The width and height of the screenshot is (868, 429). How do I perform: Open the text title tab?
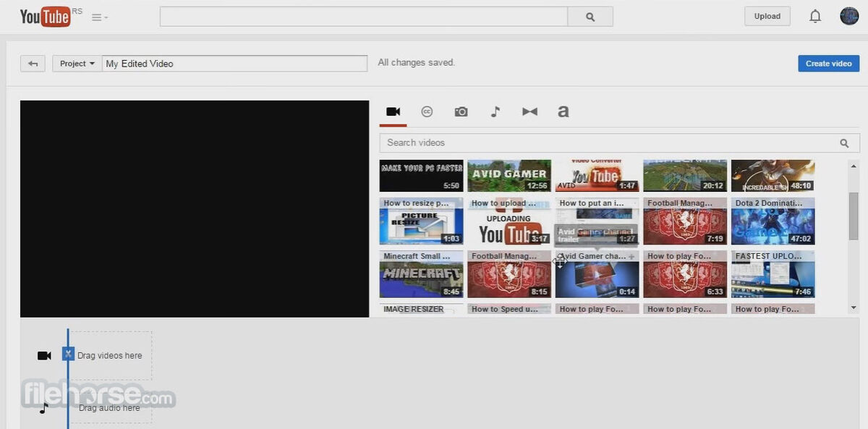(x=563, y=111)
